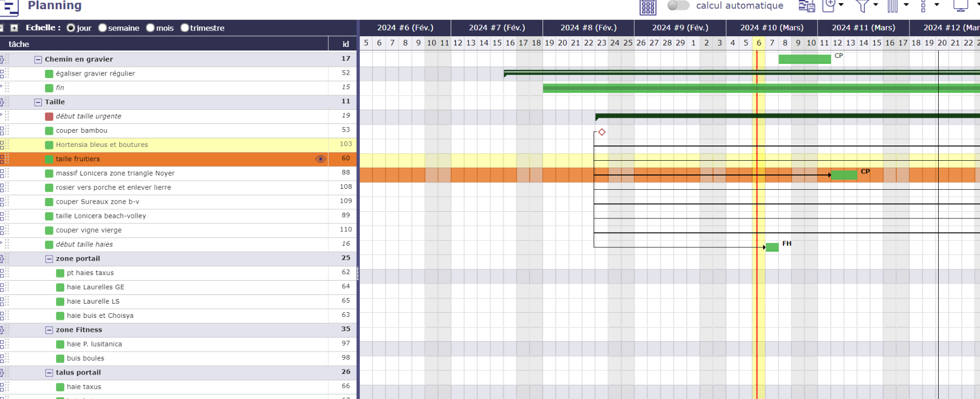Click status square of couper vigne vierge
Viewport: 980px width, 399px height.
click(49, 231)
